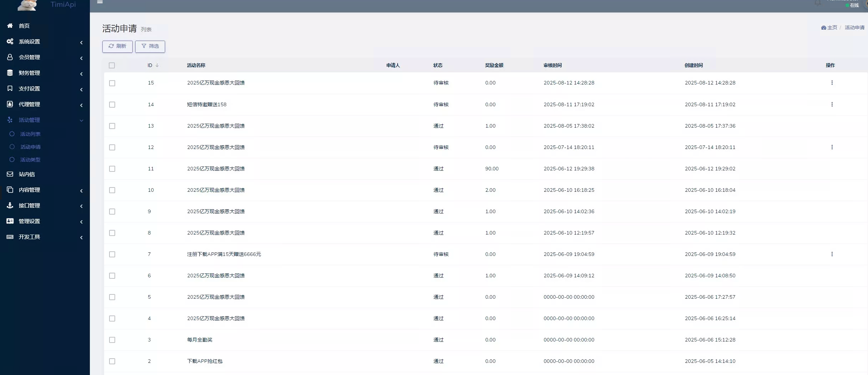Open row actions menu for ID 15
868x375 pixels.
pyautogui.click(x=832, y=83)
